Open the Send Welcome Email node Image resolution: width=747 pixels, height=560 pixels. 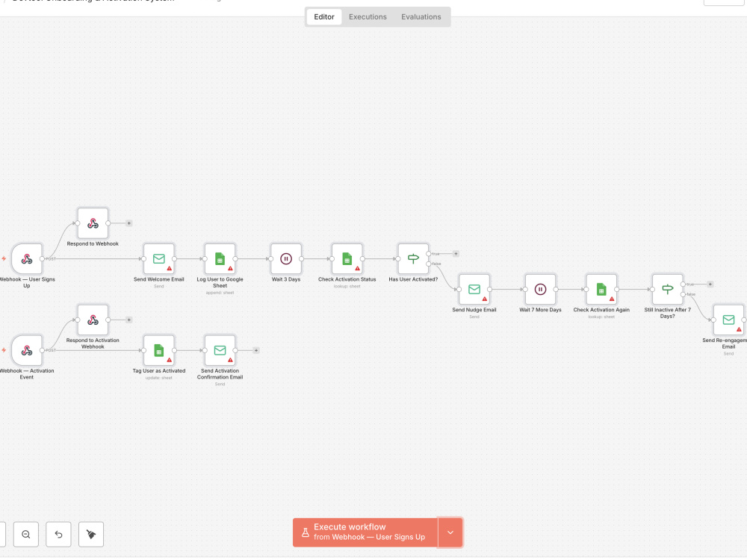[x=158, y=258]
